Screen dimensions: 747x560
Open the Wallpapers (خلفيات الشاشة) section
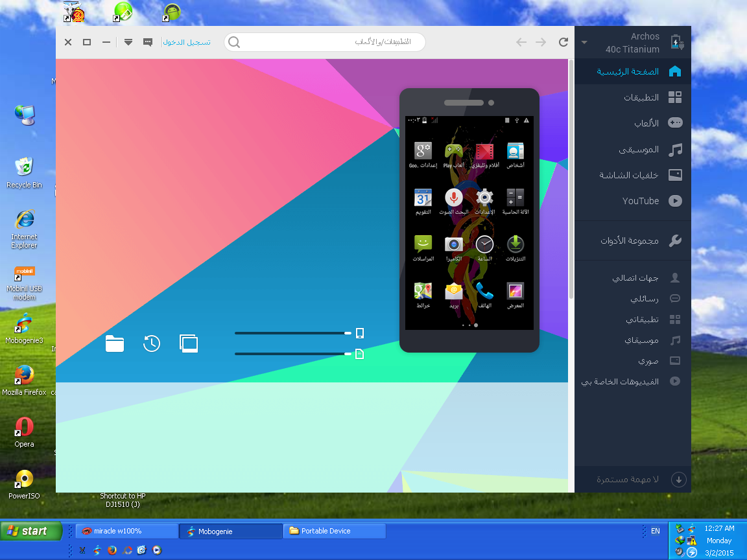point(633,175)
